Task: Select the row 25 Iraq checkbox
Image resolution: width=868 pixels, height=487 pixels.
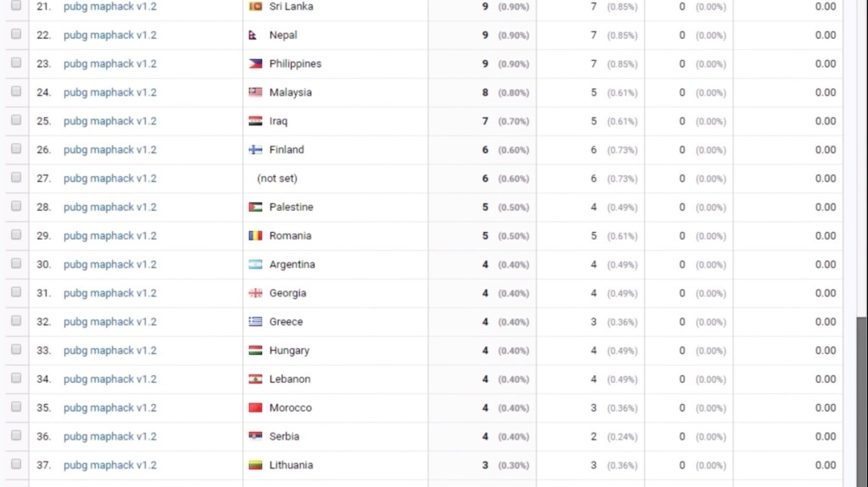Action: (16, 120)
